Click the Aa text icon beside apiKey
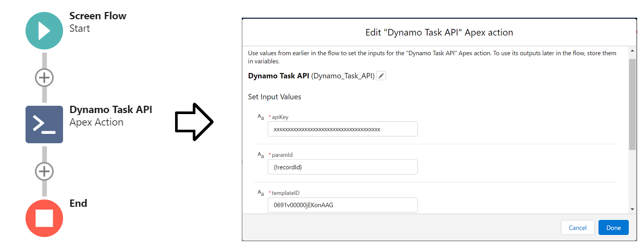 click(x=261, y=117)
